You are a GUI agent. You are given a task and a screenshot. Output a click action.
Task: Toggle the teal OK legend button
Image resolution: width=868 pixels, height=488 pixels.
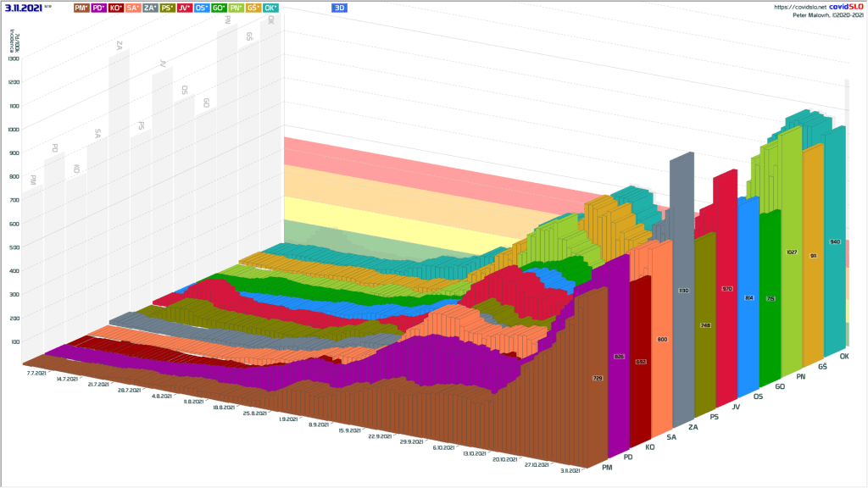pyautogui.click(x=270, y=8)
